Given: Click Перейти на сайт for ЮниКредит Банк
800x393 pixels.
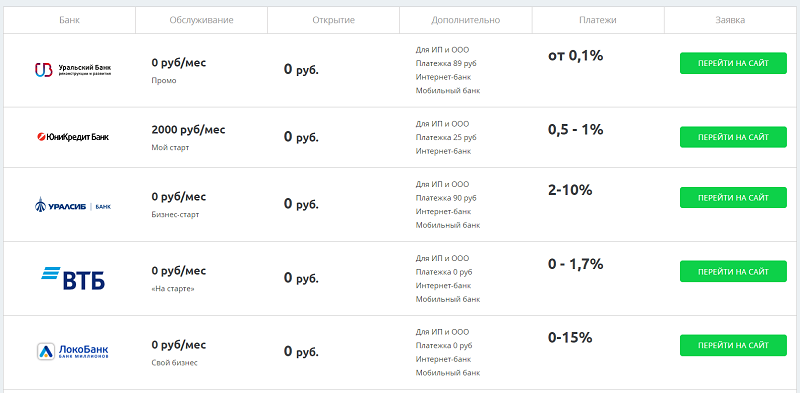Looking at the screenshot, I should click(x=733, y=137).
